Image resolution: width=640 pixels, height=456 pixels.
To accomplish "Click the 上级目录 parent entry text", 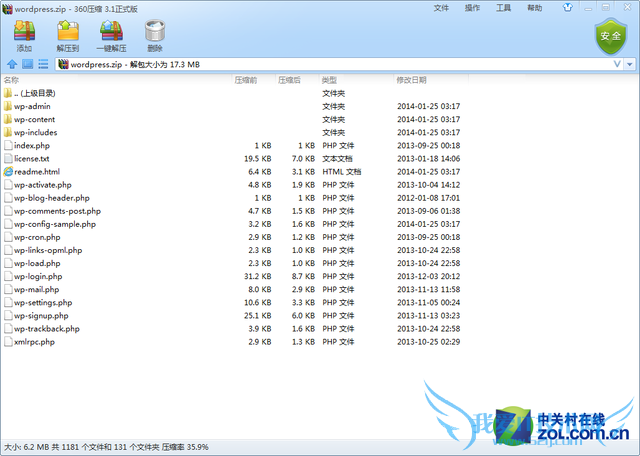I will pos(38,93).
